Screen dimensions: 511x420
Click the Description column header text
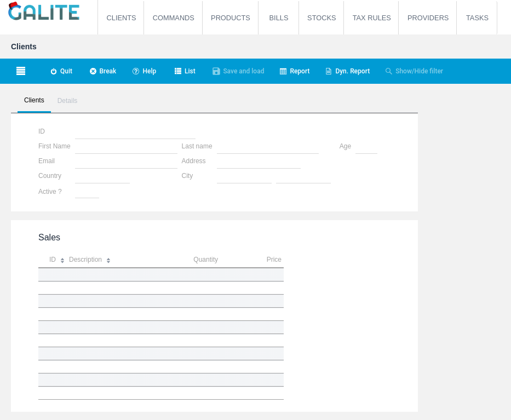85,260
